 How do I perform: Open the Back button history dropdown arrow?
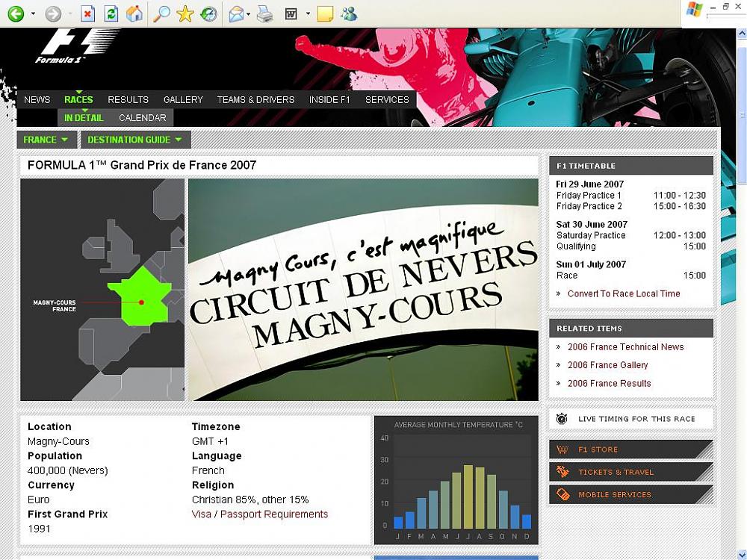(x=33, y=13)
